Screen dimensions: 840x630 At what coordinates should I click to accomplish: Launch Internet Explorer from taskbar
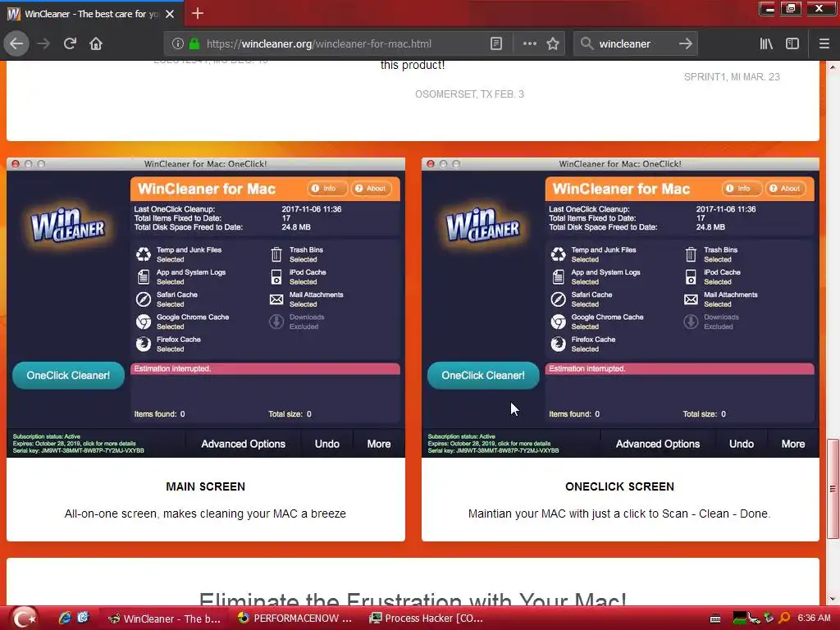click(65, 618)
